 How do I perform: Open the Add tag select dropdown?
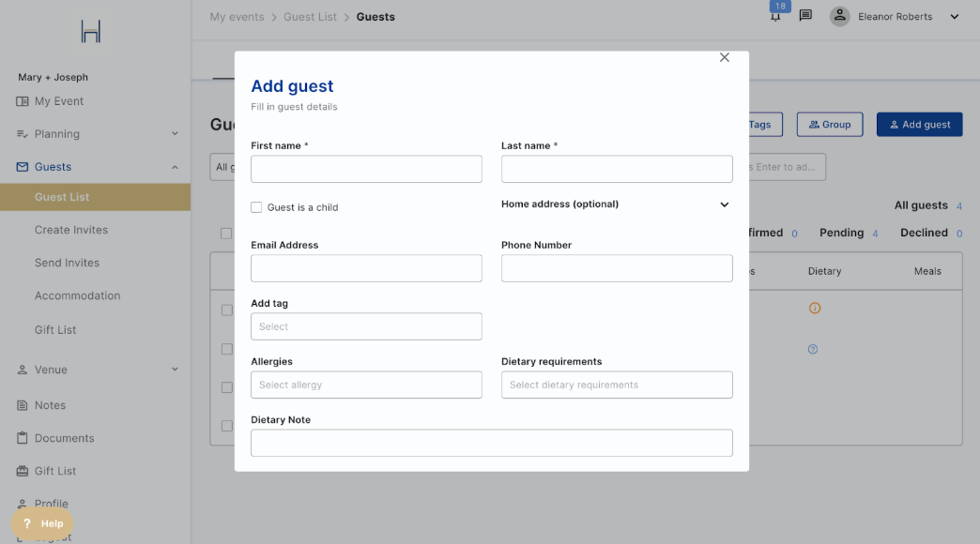pos(366,326)
